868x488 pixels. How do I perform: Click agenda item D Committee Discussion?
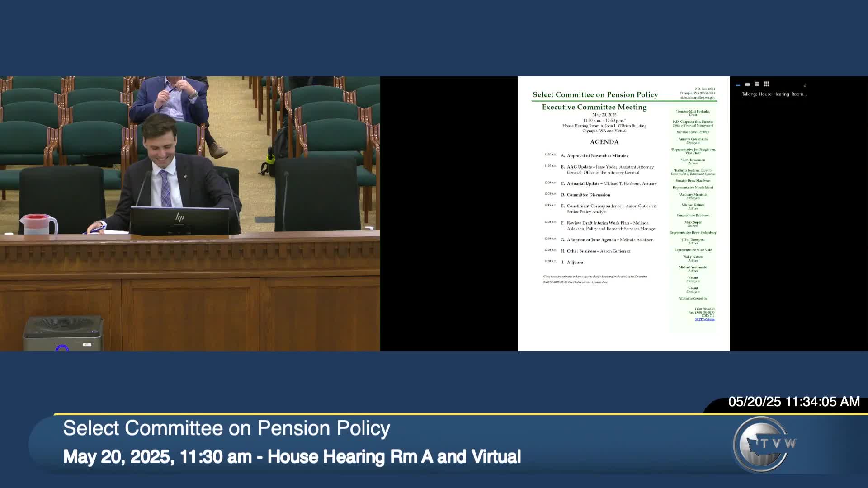pyautogui.click(x=588, y=195)
